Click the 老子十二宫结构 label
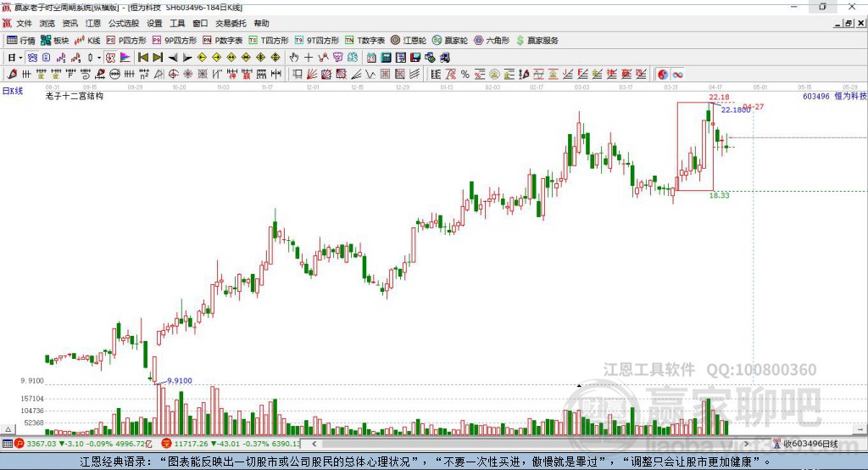Image resolution: width=868 pixels, height=470 pixels. tap(75, 96)
